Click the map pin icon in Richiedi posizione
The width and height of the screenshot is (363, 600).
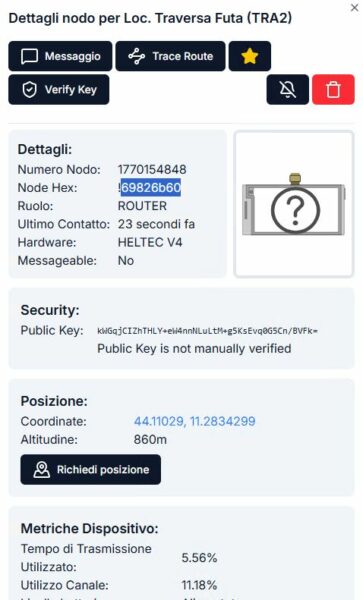(41, 470)
